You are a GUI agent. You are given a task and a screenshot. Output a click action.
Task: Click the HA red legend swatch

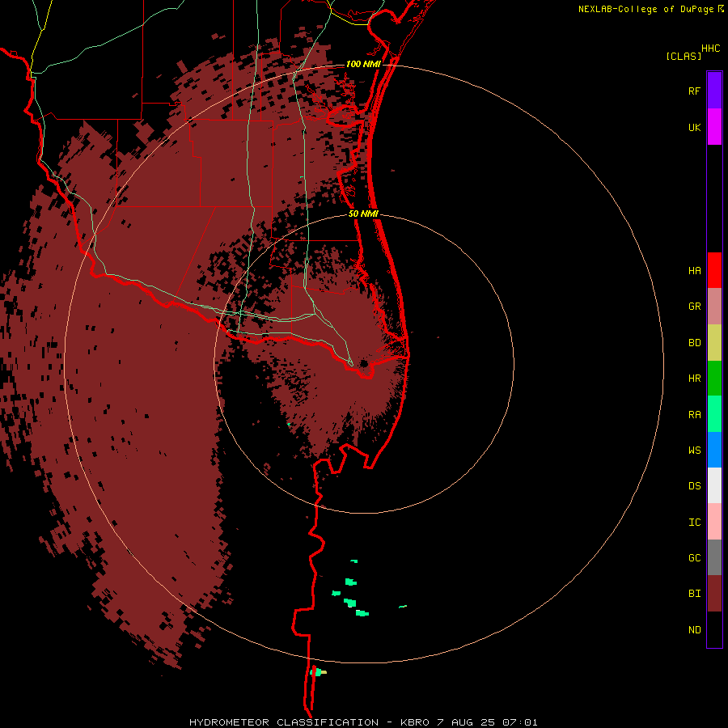click(714, 270)
